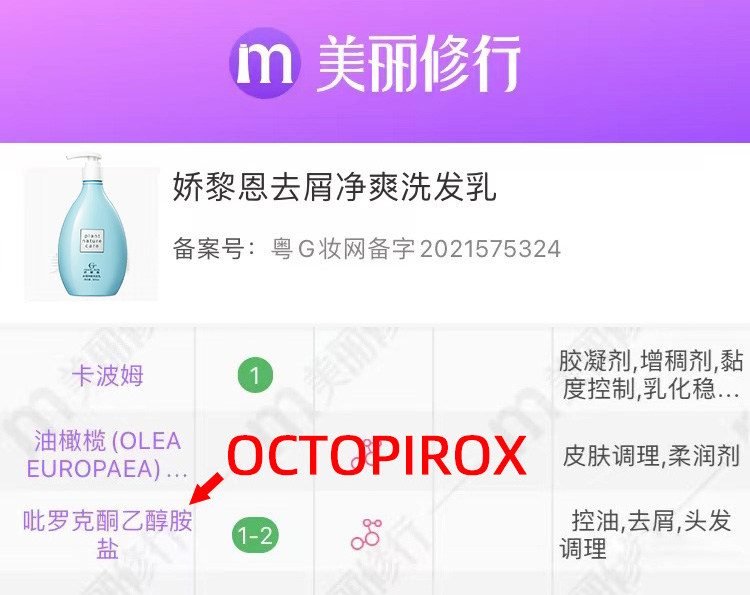Open the 卡波姆 ingredient link

108,375
